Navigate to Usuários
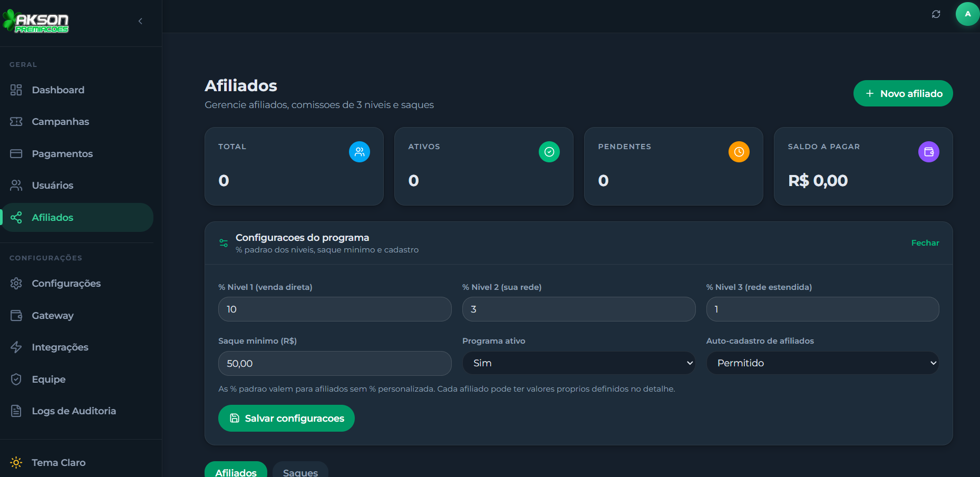The width and height of the screenshot is (980, 477). (77, 186)
